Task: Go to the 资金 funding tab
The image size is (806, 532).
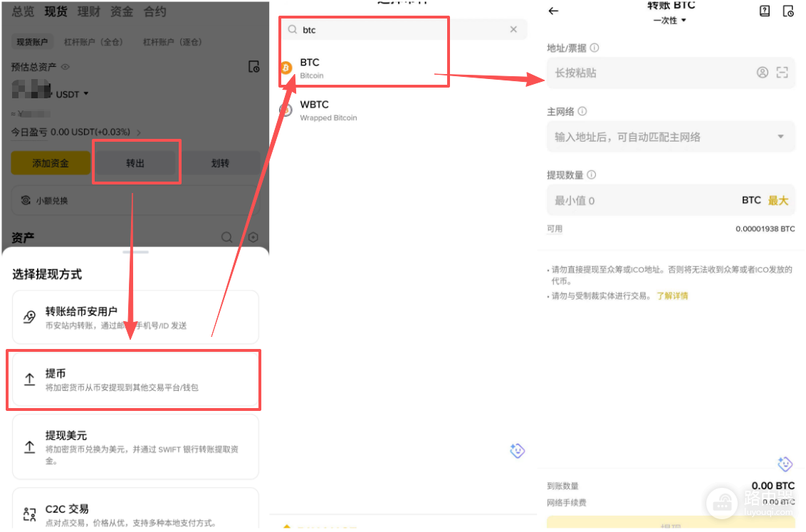Action: (122, 11)
